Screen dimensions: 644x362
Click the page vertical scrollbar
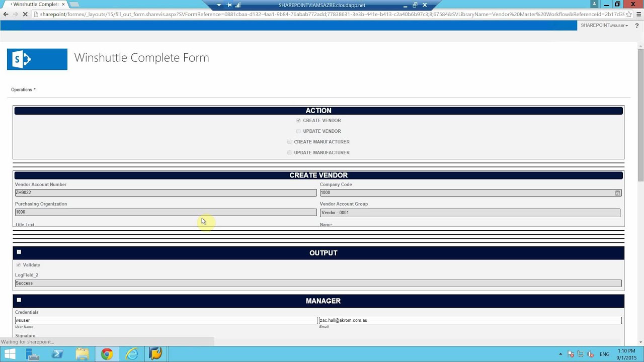[x=640, y=116]
